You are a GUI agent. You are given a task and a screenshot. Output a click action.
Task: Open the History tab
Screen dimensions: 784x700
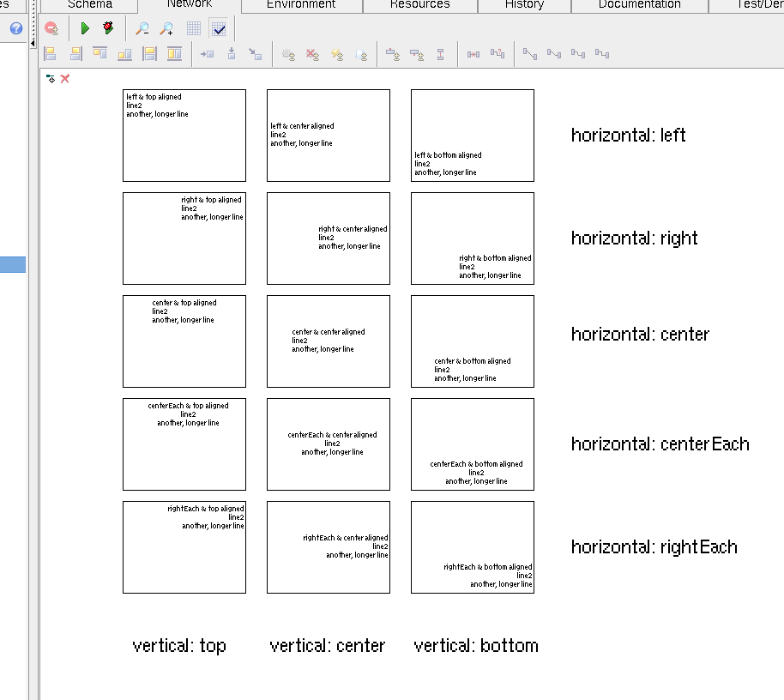(x=524, y=5)
